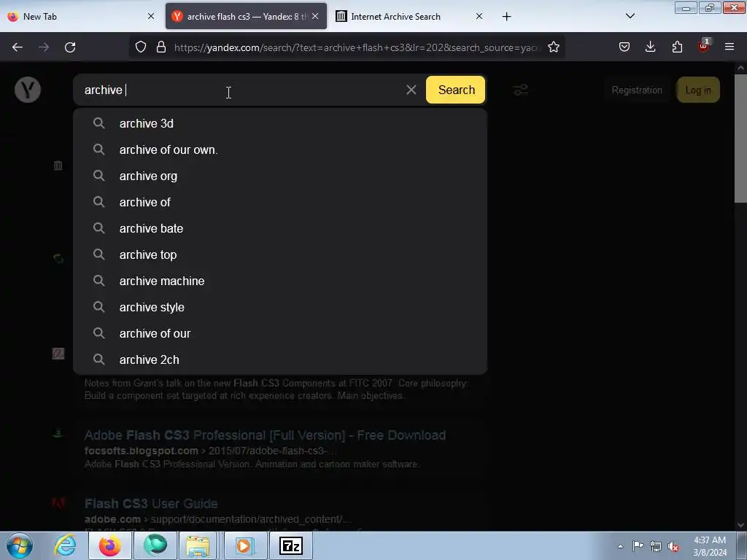
Task: Close the New Tab tab
Action: point(150,16)
